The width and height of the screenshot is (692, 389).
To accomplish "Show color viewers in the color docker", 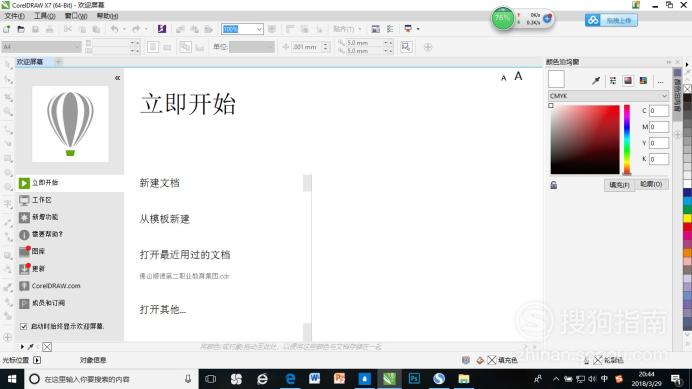I will [628, 80].
